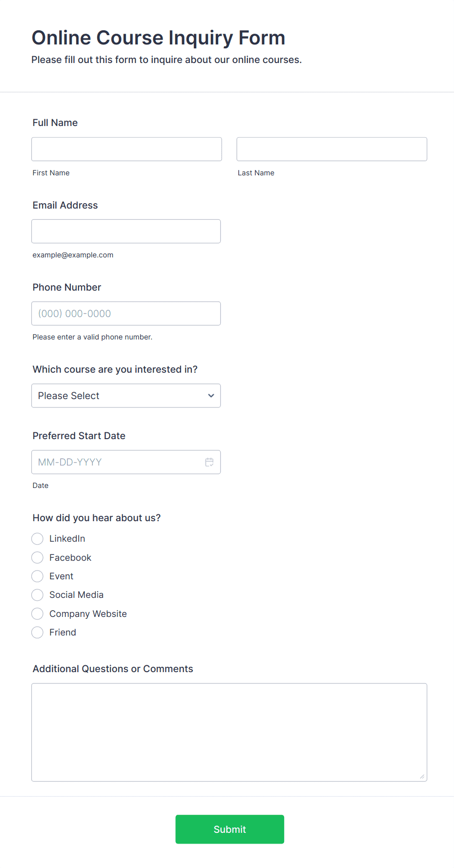The width and height of the screenshot is (454, 868).
Task: Open the calendar picker icon
Action: point(209,462)
